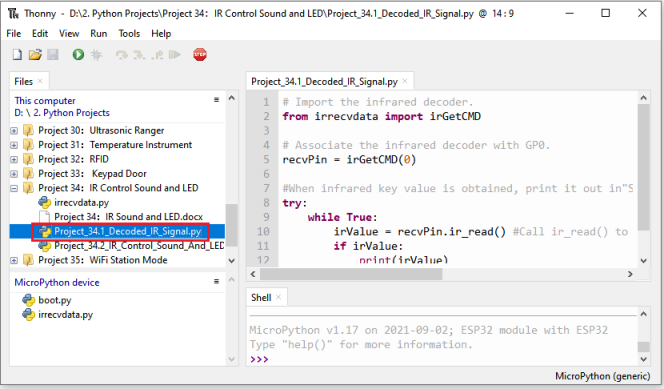The image size is (664, 389).
Task: Click the D: \ 2. Python Projects path link
Action: (x=62, y=113)
